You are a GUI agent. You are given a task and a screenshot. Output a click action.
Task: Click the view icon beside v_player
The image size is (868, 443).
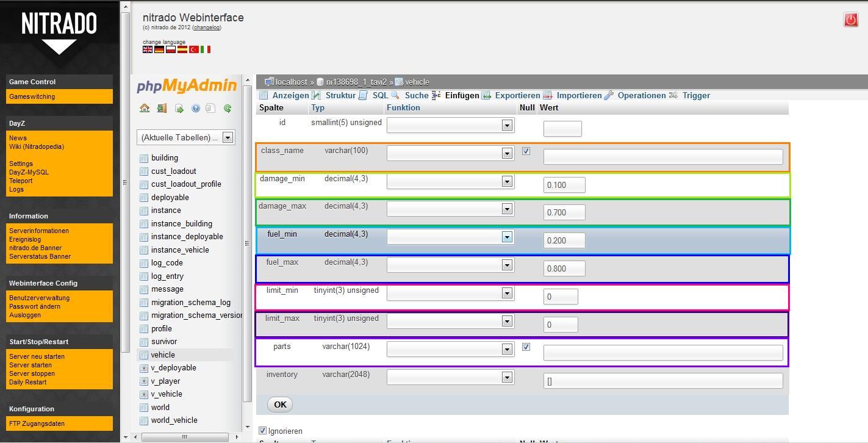point(144,381)
